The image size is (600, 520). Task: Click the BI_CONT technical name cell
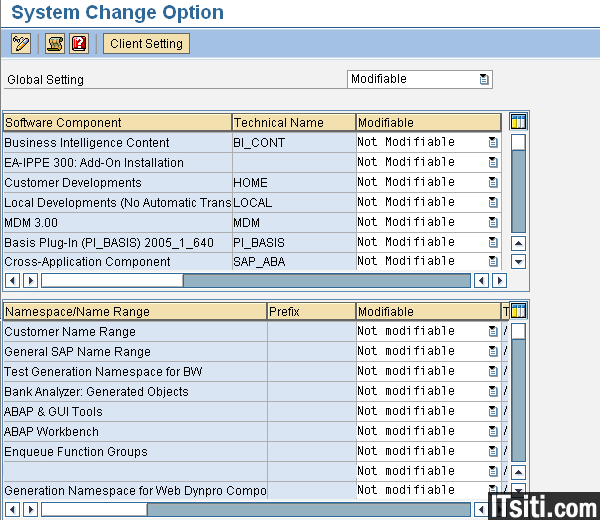(294, 142)
